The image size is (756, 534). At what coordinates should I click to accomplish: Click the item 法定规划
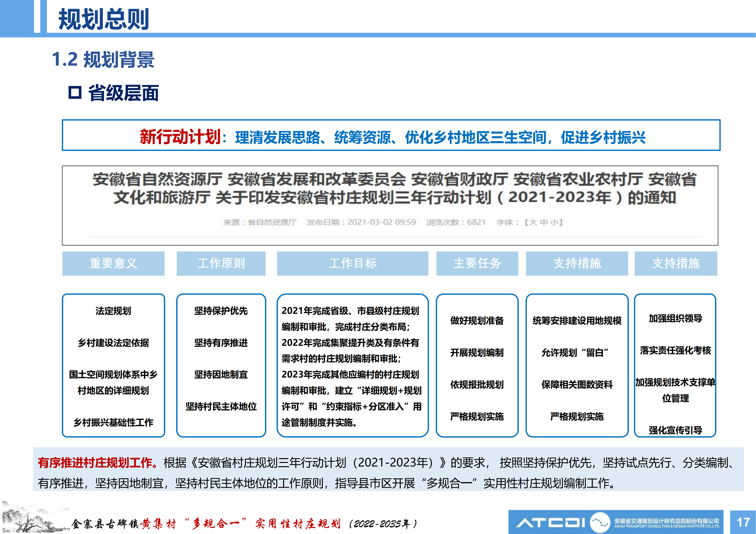[113, 311]
